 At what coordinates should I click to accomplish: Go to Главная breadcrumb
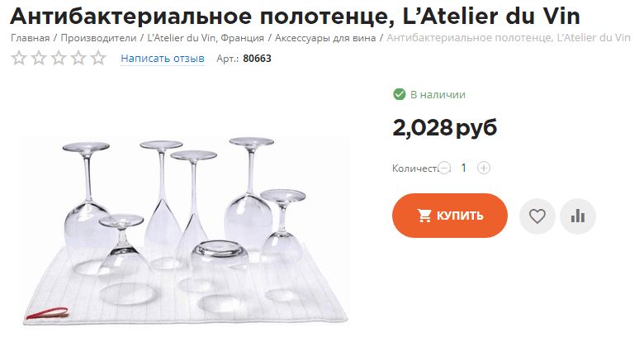30,38
